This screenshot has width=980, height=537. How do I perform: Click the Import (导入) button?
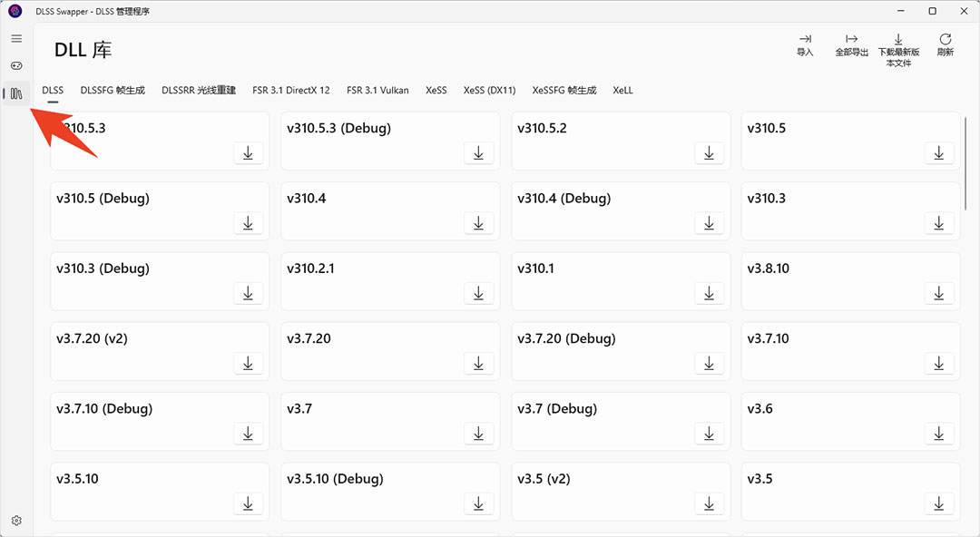click(x=805, y=44)
